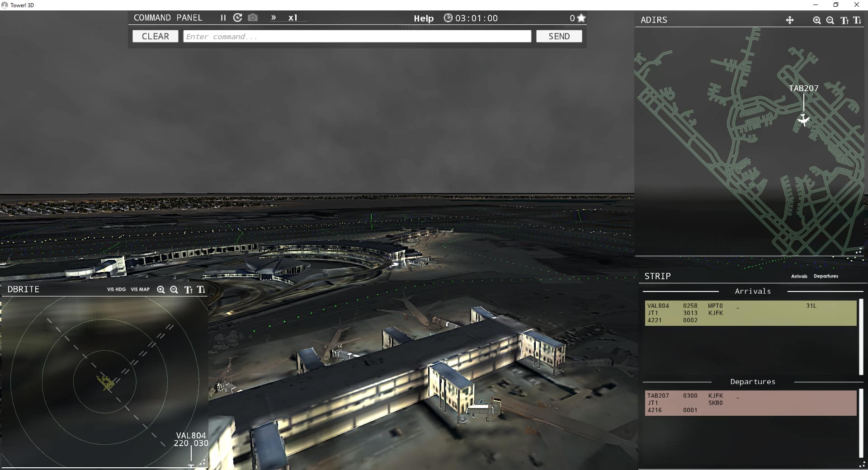
Task: Click the ADIRS pan/move arrows icon
Action: [x=790, y=20]
